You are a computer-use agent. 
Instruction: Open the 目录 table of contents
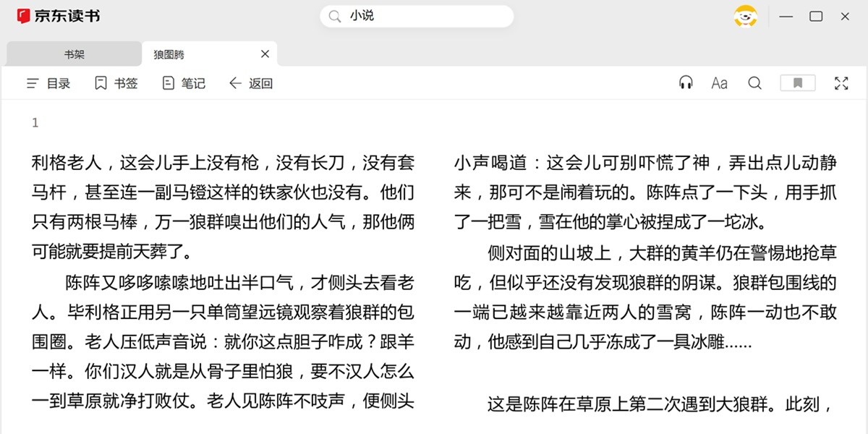pos(48,83)
